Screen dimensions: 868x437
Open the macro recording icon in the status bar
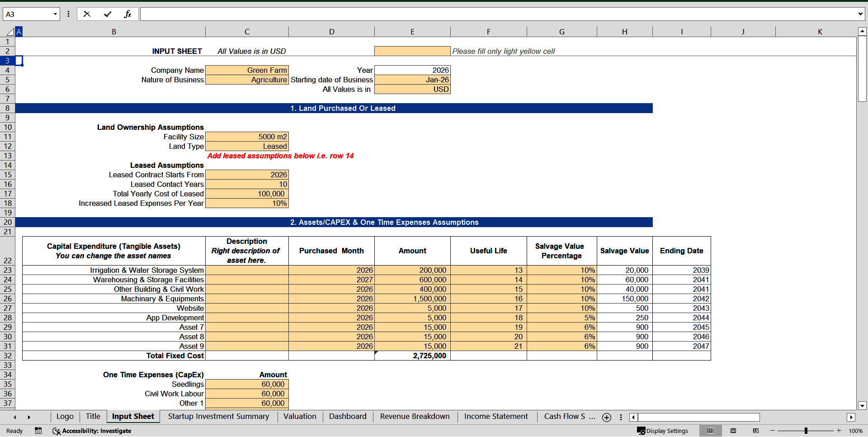pos(38,431)
